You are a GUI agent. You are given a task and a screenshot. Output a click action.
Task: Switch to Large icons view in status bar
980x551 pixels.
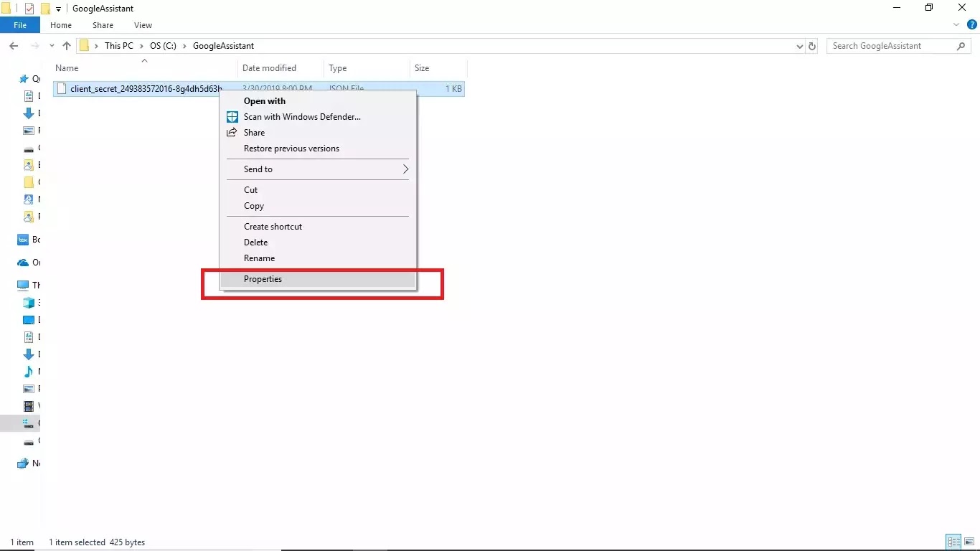(969, 542)
